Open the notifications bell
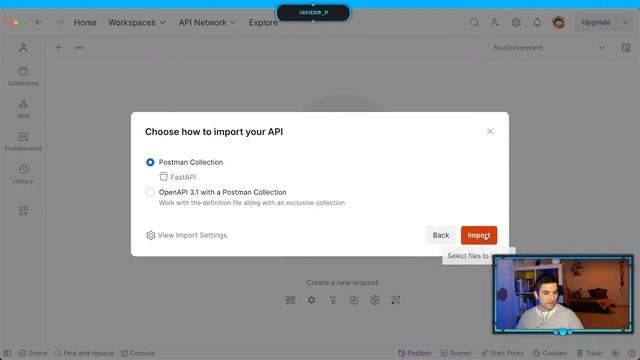 point(537,22)
